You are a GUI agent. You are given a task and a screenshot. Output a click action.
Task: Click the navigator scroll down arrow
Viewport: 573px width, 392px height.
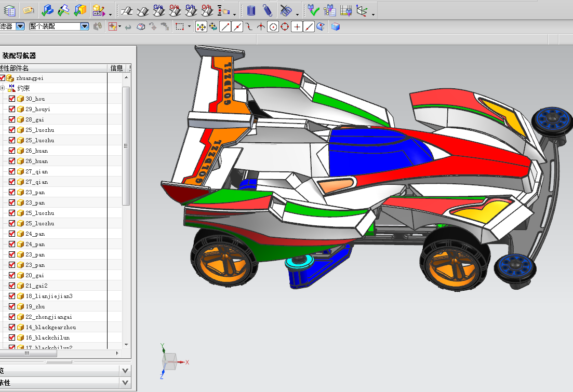tap(126, 345)
